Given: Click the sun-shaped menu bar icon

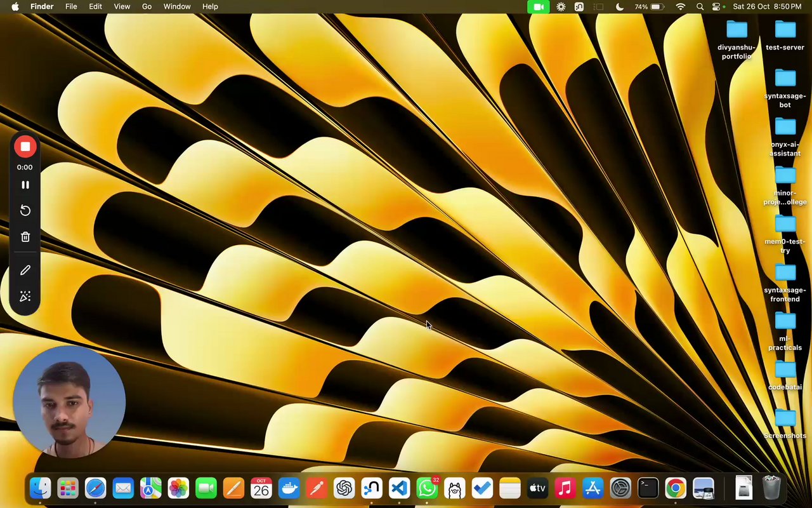Looking at the screenshot, I should click(x=561, y=6).
